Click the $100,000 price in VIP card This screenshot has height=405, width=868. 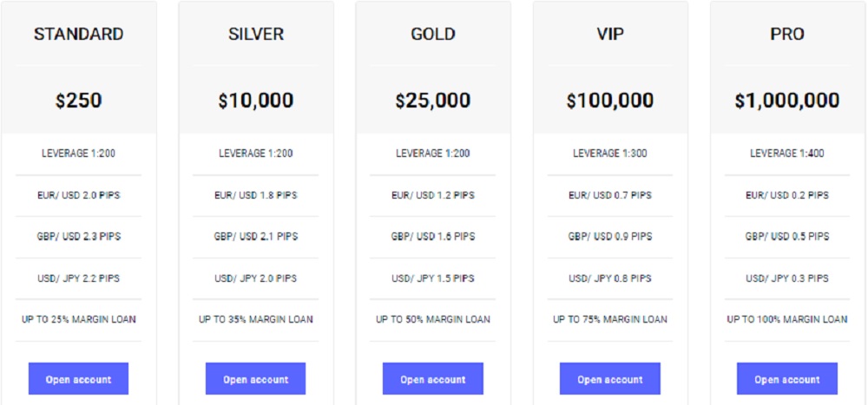tap(610, 101)
